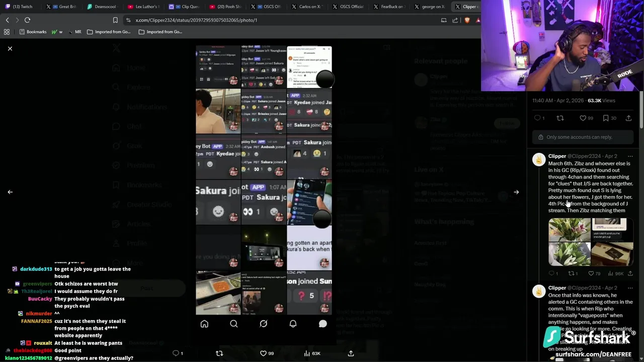
Task: Click the browser back button
Action: coord(7,20)
